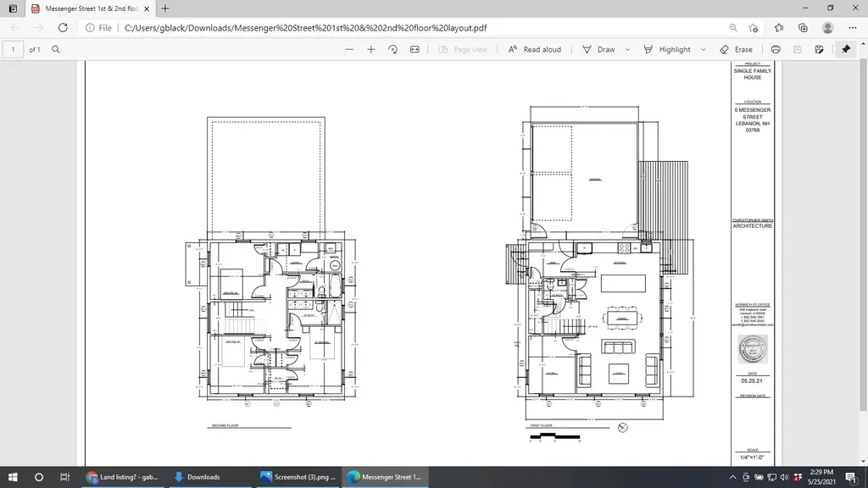Open a new browser tab
Screen dimensions: 868x488
[x=165, y=8]
